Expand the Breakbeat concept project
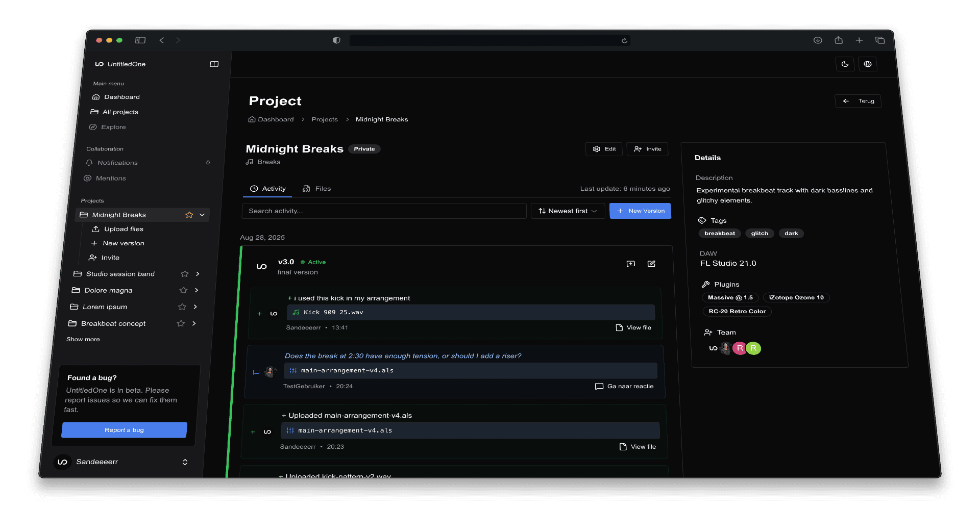The width and height of the screenshot is (980, 510). [193, 323]
